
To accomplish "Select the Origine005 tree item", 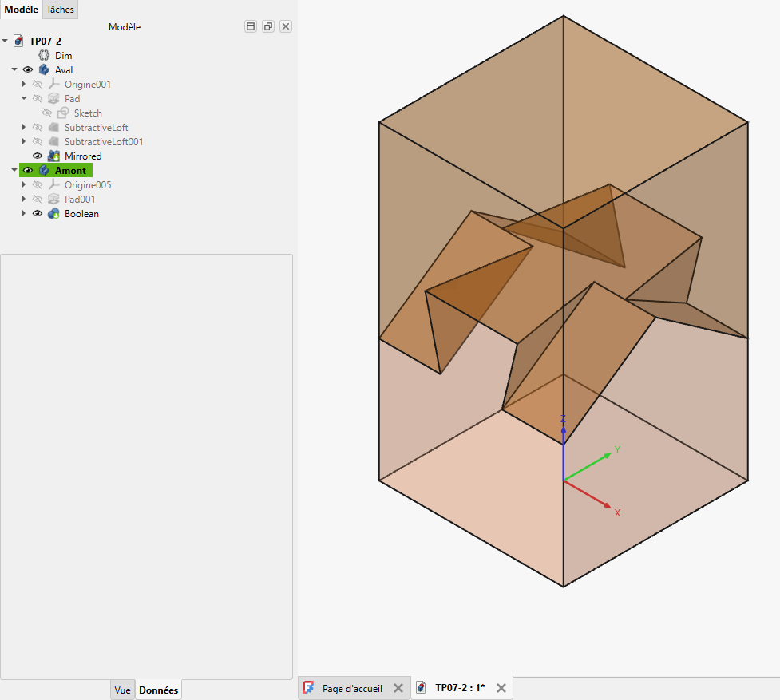I will (88, 185).
